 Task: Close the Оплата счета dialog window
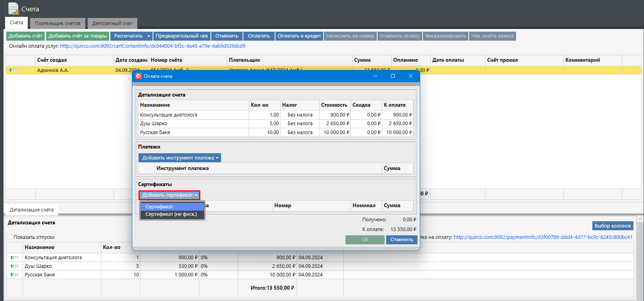point(410,76)
